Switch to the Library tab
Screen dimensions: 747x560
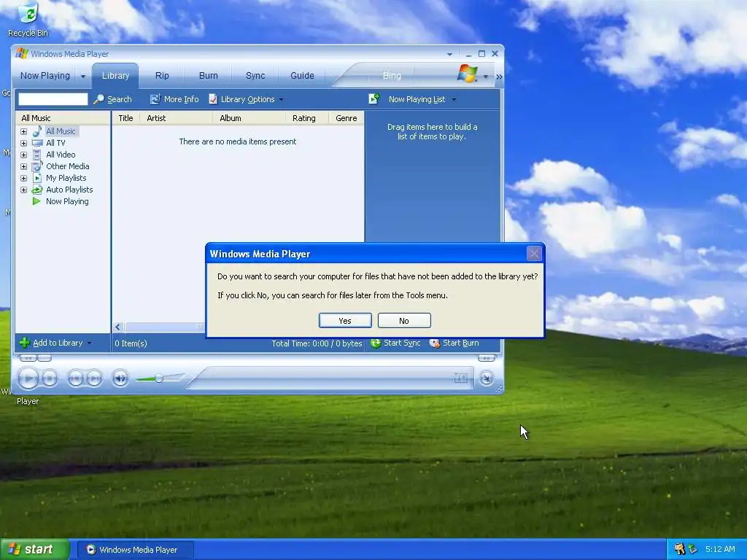115,76
